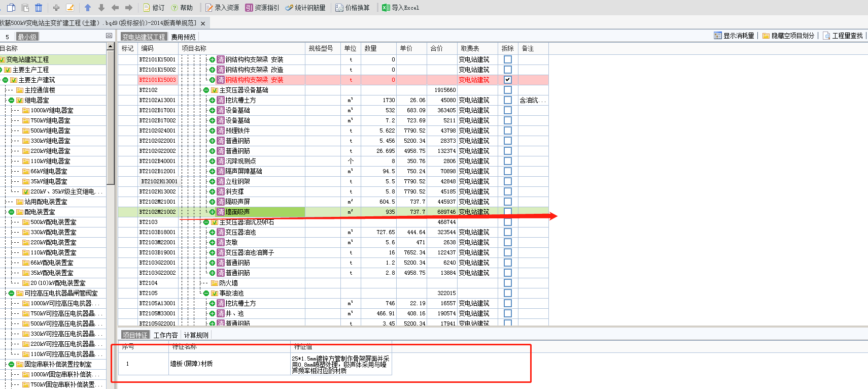Select 变电站建筑工程 tab

point(144,37)
